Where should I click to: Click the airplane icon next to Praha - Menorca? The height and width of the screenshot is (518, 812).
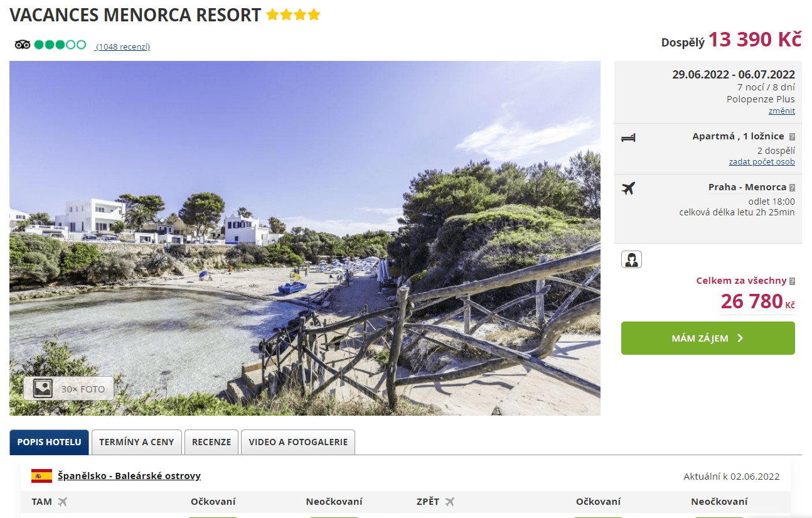click(628, 188)
